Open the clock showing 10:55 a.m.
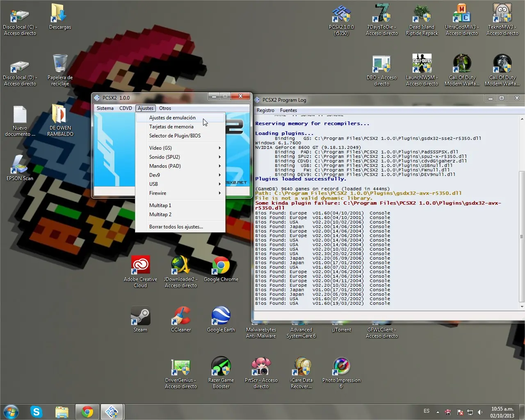 (502, 412)
